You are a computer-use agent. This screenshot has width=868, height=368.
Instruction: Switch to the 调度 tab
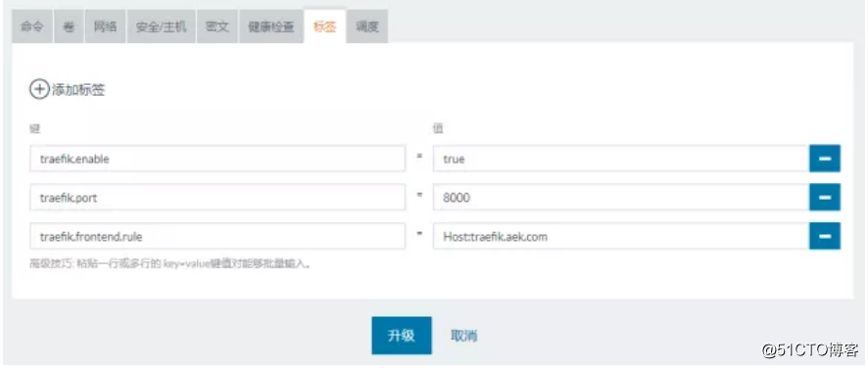(x=367, y=26)
